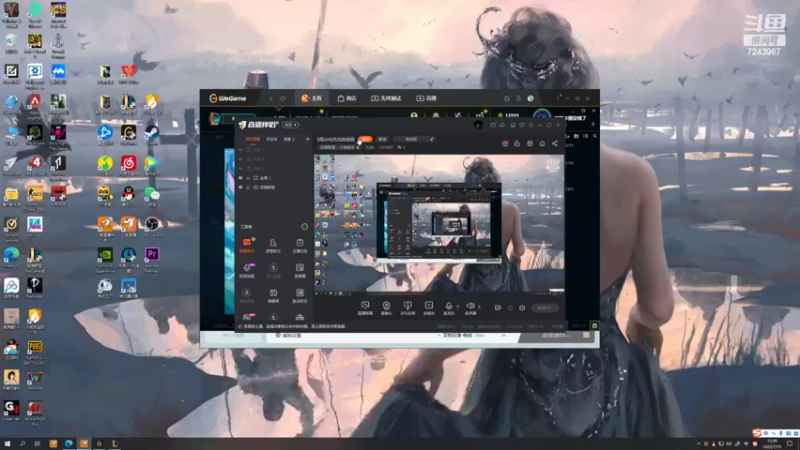Select the 全屏1 source row
The height and width of the screenshot is (450, 800).
pyautogui.click(x=274, y=178)
